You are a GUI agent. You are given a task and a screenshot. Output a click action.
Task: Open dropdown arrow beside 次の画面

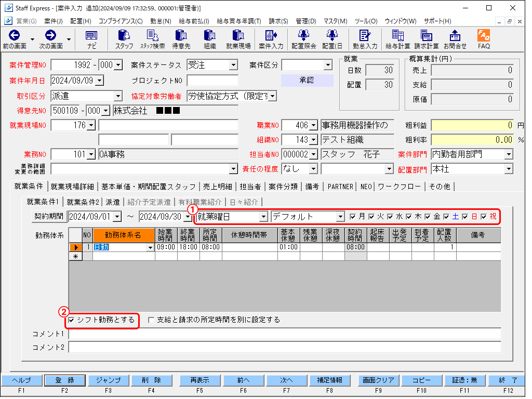pos(69,39)
